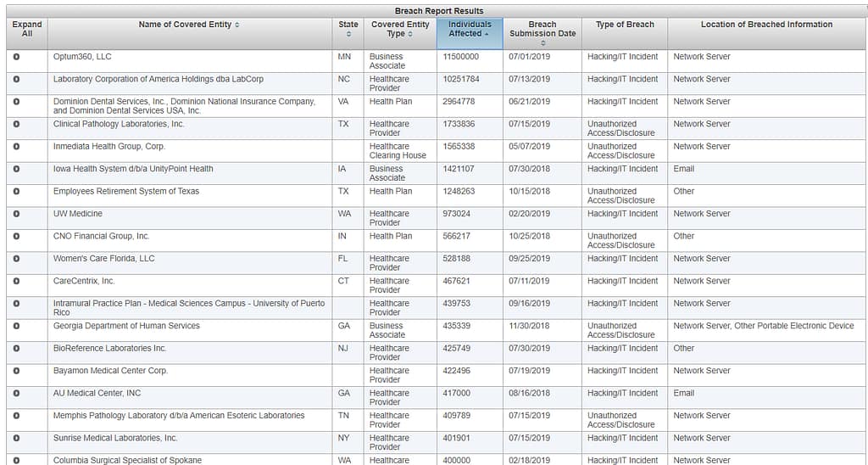Click the expand icon next to CareCentrix, Inc.
This screenshot has width=868, height=465.
pos(16,282)
